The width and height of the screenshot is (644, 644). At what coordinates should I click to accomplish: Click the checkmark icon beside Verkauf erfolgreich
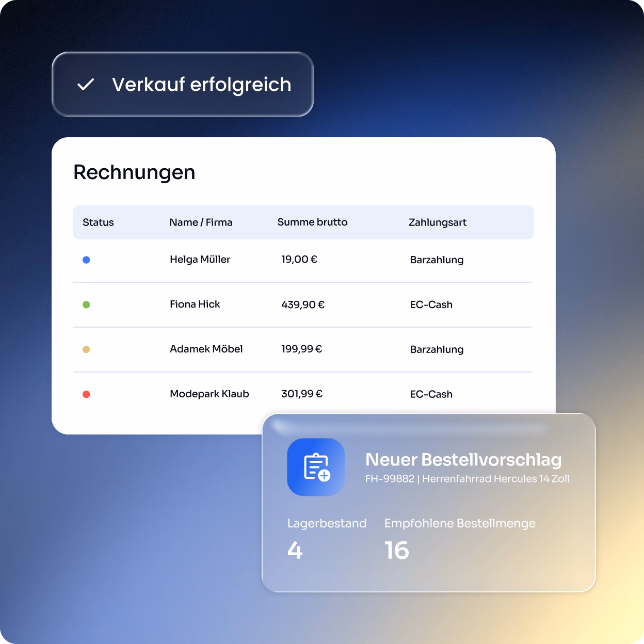[85, 85]
